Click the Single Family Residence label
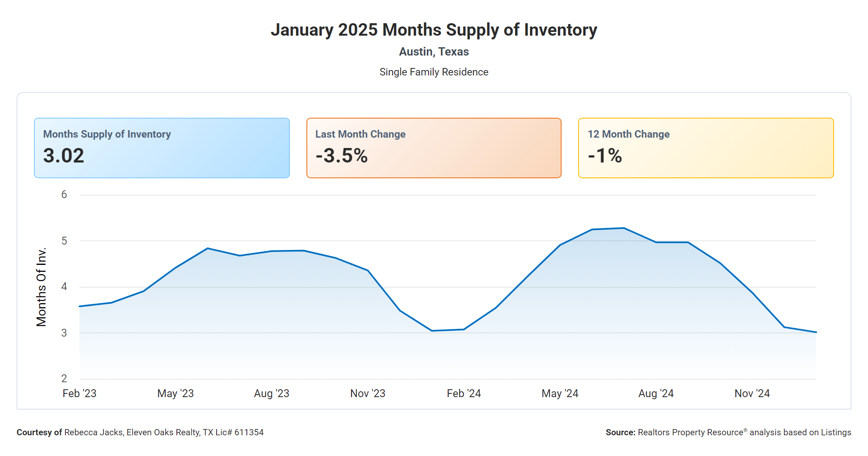This screenshot has height=456, width=868. click(434, 72)
